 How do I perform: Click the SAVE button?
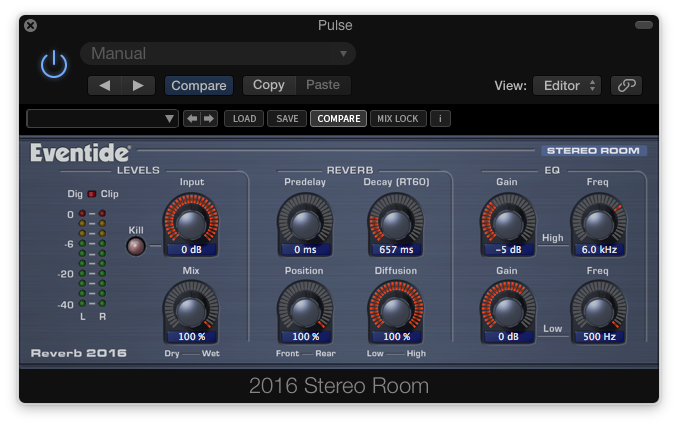[x=287, y=119]
